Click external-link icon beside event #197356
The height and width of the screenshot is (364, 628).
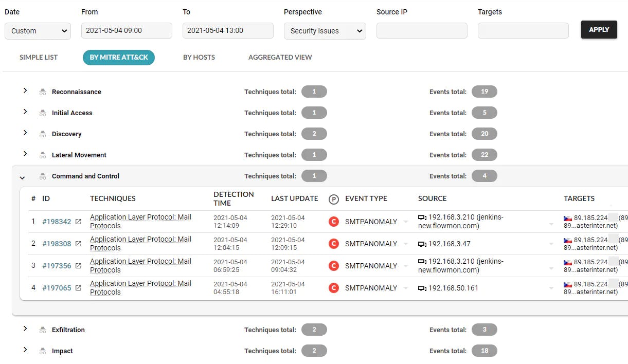click(78, 266)
